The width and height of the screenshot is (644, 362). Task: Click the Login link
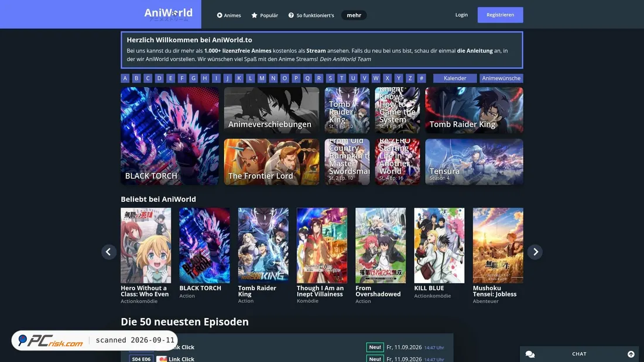coord(461,15)
